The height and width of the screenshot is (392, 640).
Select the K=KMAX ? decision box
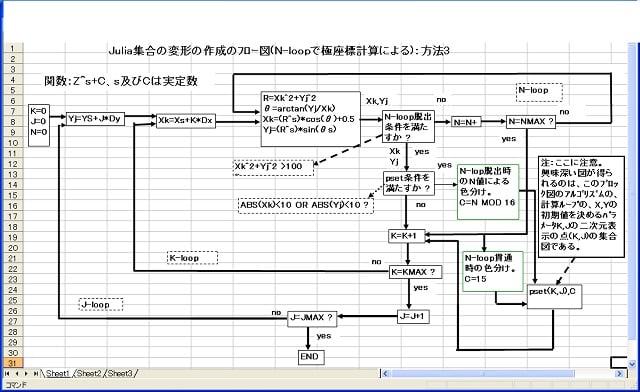pyautogui.click(x=416, y=272)
